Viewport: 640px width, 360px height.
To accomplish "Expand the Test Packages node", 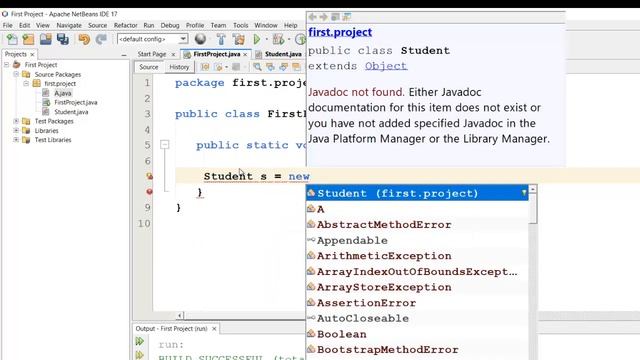I will click(16, 121).
